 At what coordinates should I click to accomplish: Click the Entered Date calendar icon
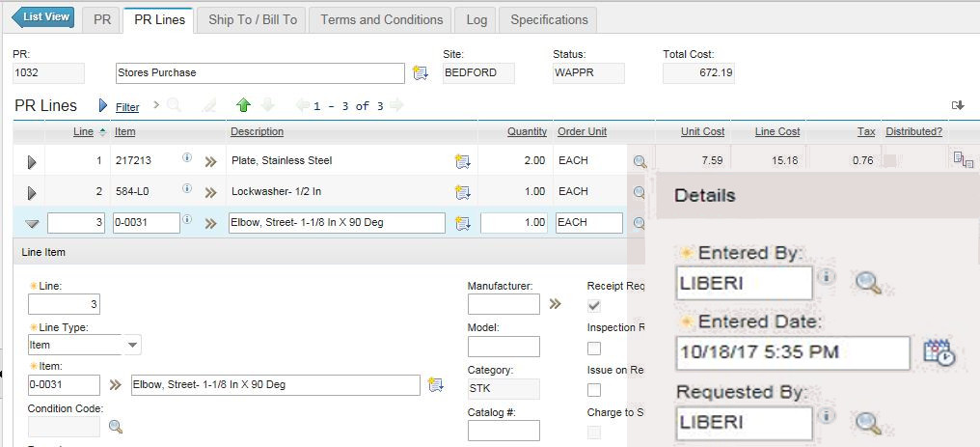coord(939,352)
